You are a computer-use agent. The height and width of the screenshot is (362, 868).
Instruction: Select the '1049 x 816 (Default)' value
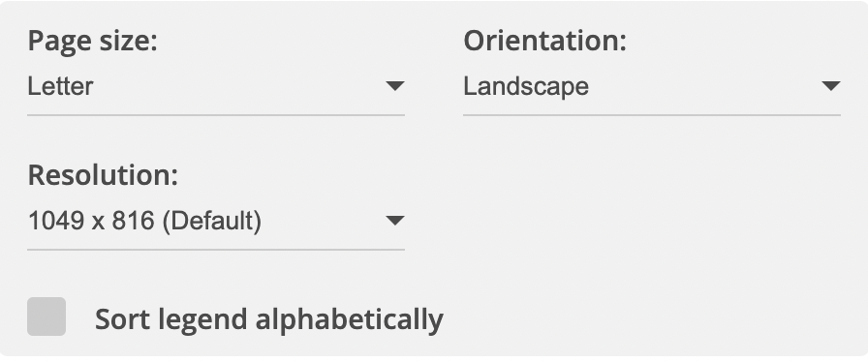[x=144, y=221]
